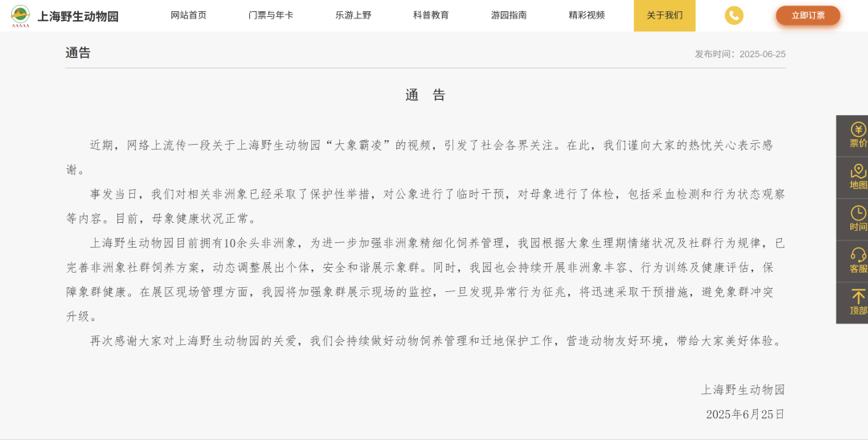Click the 发布时间 2025-06-25 publish date
Image resolution: width=868 pixels, height=440 pixels.
tap(739, 54)
